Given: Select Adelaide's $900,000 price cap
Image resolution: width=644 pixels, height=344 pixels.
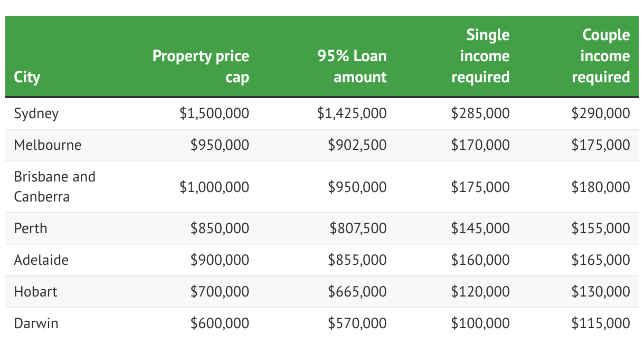Looking at the screenshot, I should click(220, 260).
